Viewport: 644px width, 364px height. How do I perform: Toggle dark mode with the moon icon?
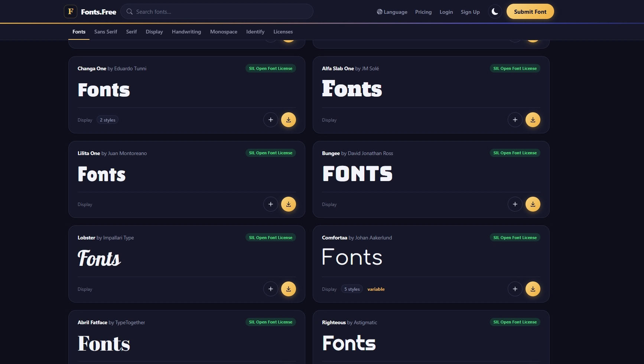(x=495, y=12)
